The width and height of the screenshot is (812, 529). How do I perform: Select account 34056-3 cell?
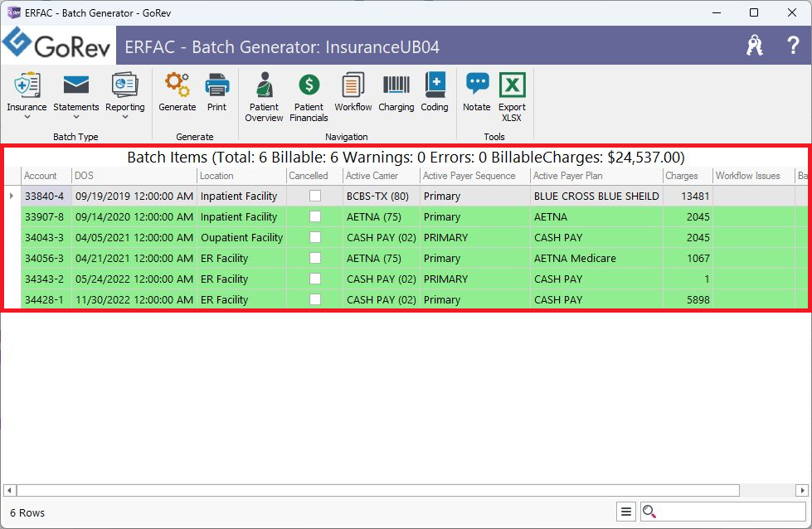click(46, 259)
